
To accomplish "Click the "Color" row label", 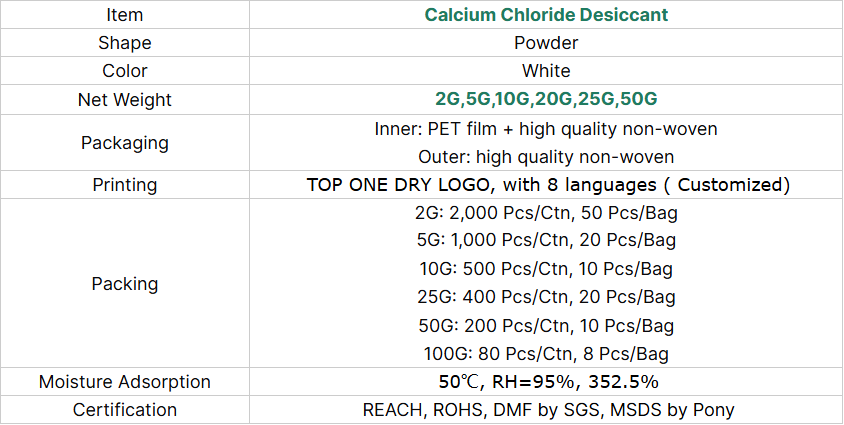I will point(124,71).
